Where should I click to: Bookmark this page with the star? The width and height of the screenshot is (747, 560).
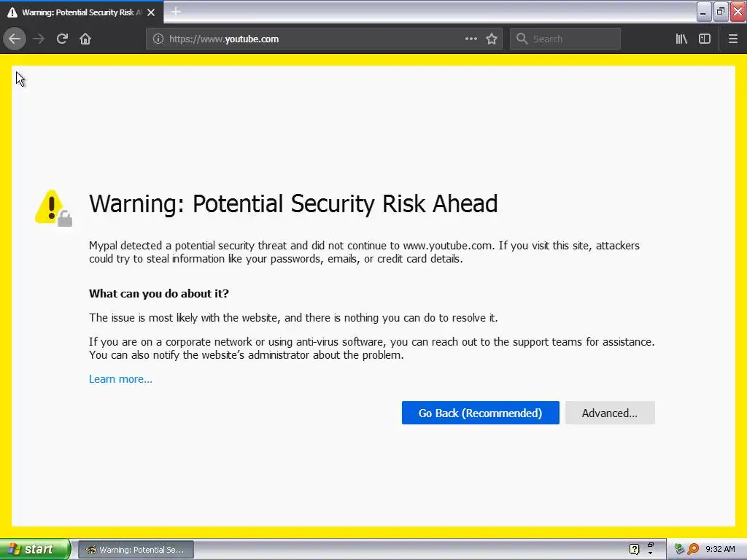tap(492, 39)
